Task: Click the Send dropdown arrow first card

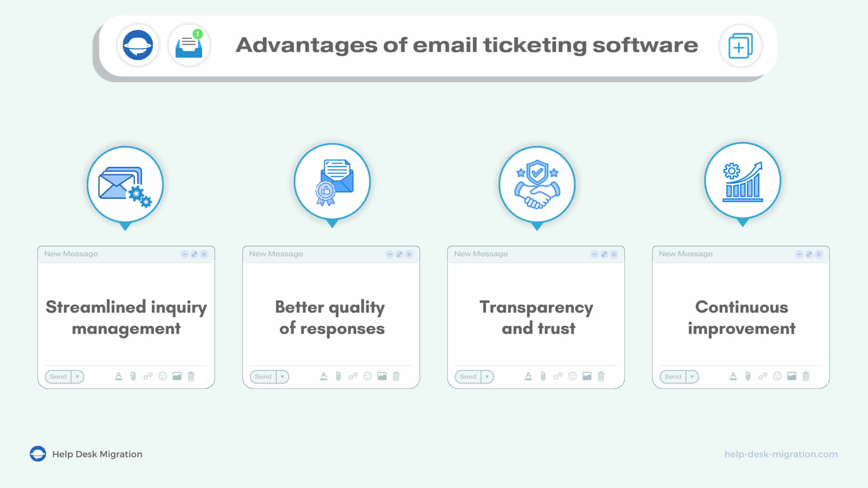Action: 76,376
